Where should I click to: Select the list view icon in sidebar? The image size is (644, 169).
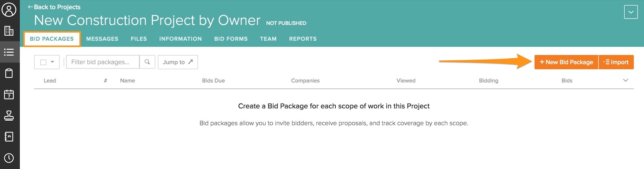9,52
